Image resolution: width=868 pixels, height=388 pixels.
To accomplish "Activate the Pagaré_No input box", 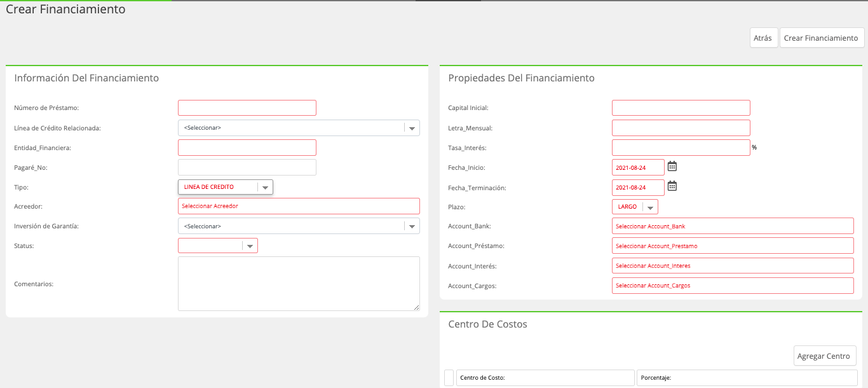I will [247, 167].
